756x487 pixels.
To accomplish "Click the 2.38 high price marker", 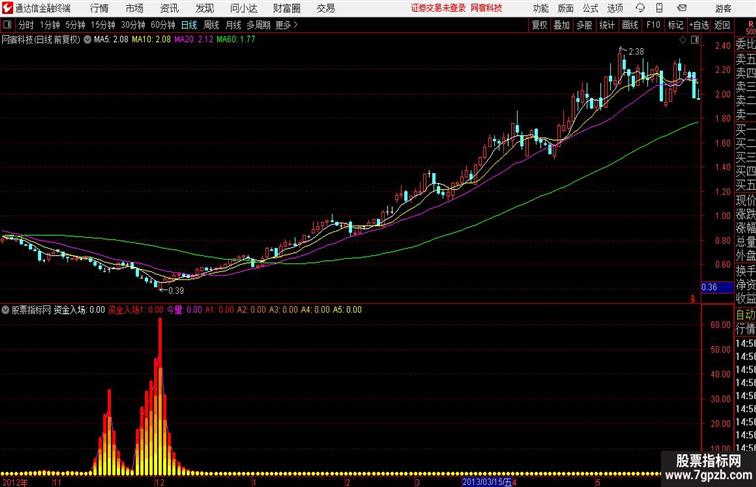I will click(x=636, y=52).
